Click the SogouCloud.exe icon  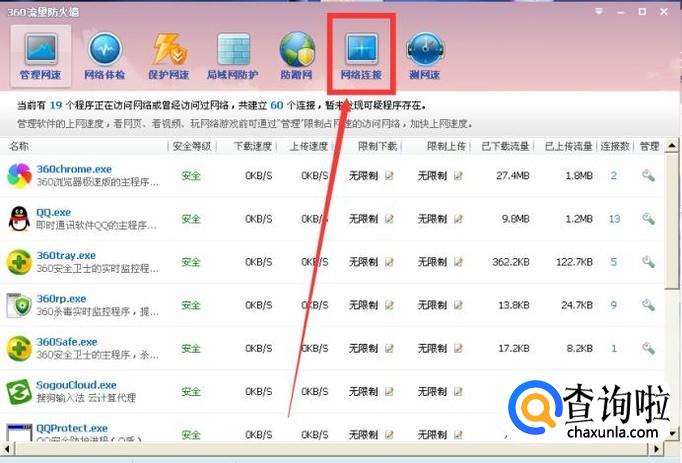(x=19, y=391)
